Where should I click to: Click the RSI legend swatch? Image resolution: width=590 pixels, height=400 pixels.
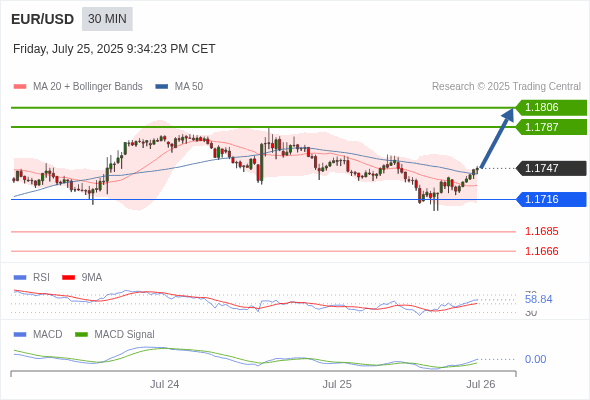[20, 278]
